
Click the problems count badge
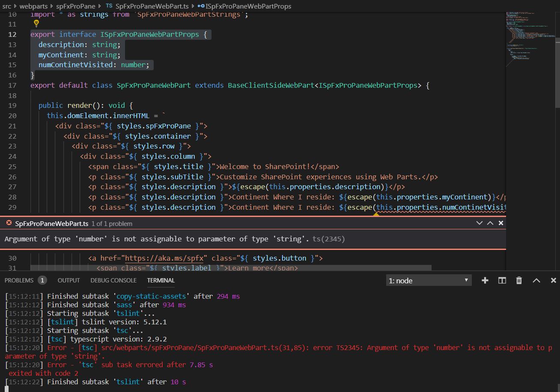43,280
